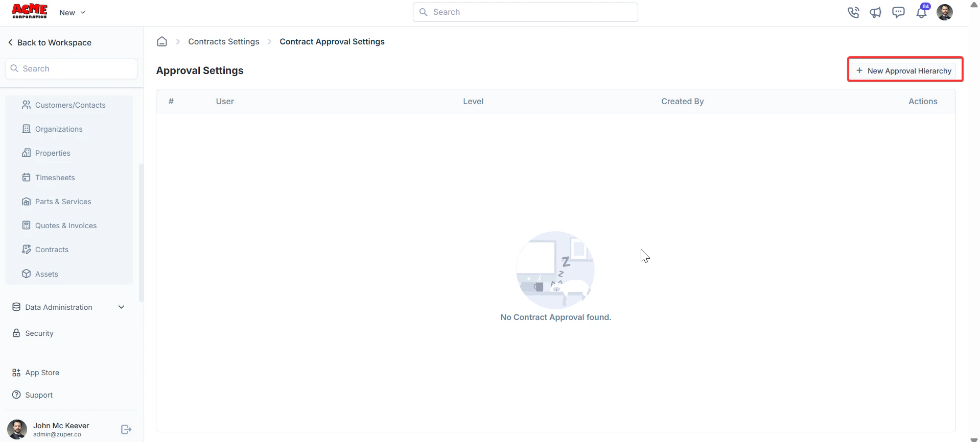This screenshot has width=980, height=442.
Task: Click the User column header
Action: point(225,102)
